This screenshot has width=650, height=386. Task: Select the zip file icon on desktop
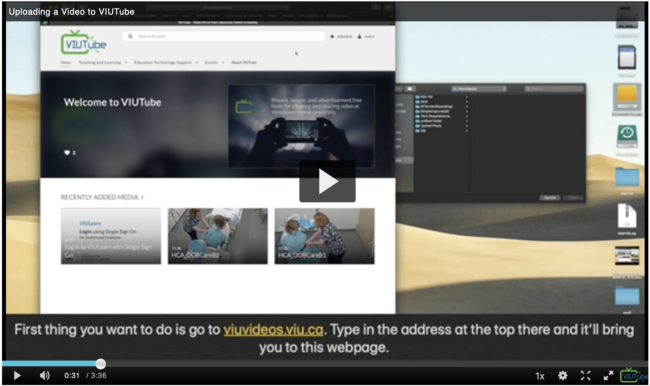(x=627, y=216)
